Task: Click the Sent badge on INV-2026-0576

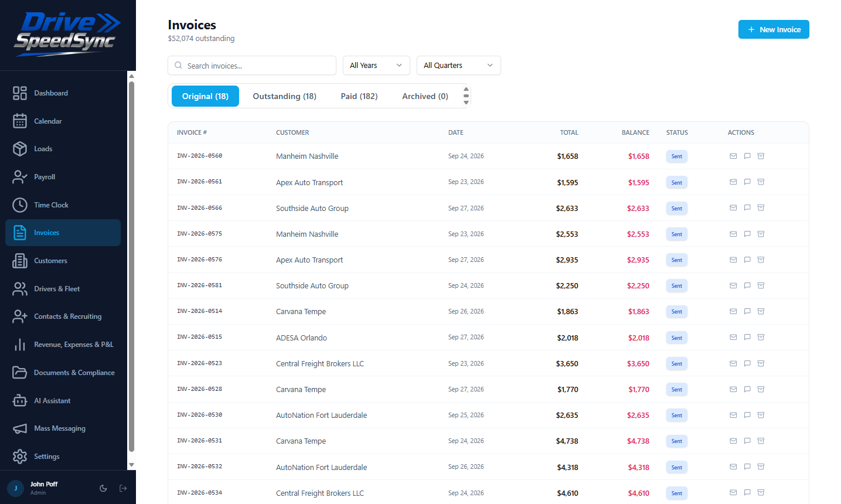Action: [x=677, y=260]
